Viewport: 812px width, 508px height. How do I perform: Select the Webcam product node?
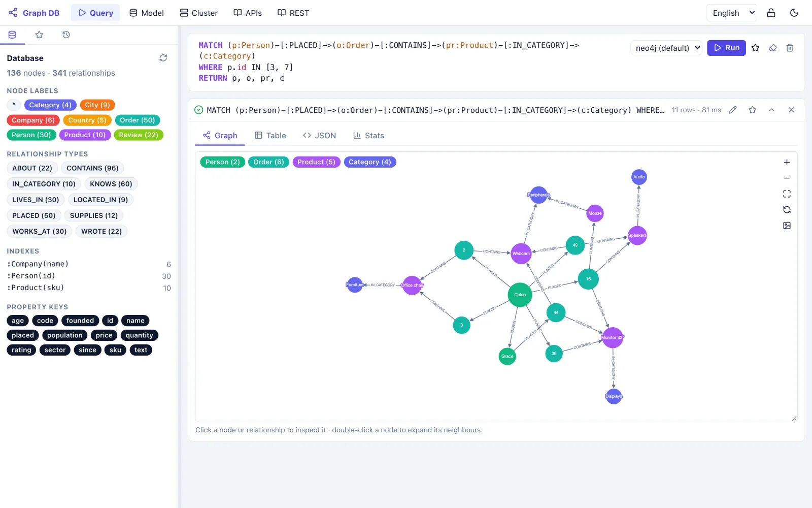pos(521,253)
